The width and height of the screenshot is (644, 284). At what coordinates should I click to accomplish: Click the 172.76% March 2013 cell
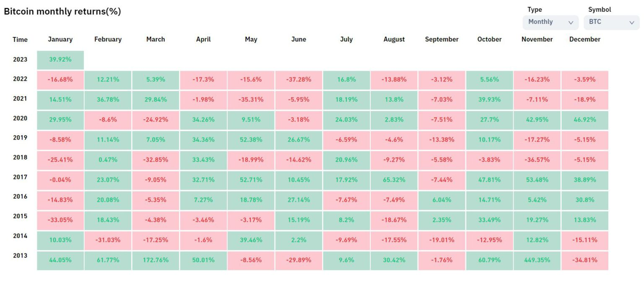[x=156, y=260]
